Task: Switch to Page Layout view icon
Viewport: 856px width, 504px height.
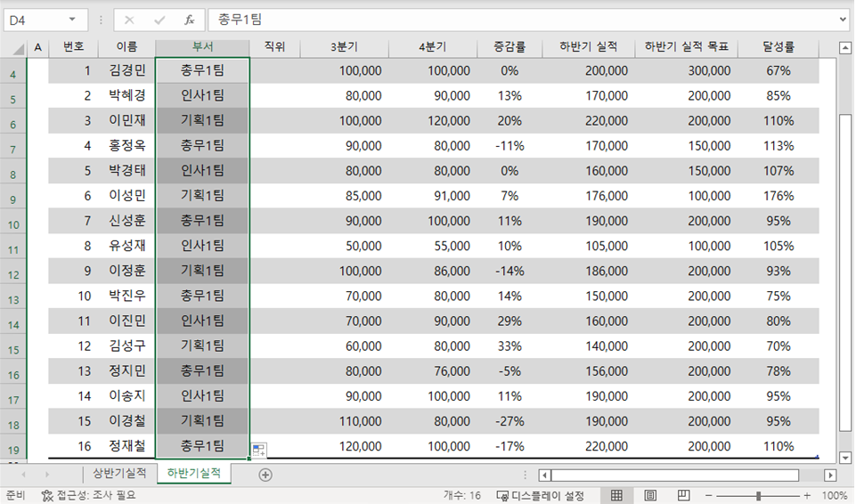Action: point(650,495)
